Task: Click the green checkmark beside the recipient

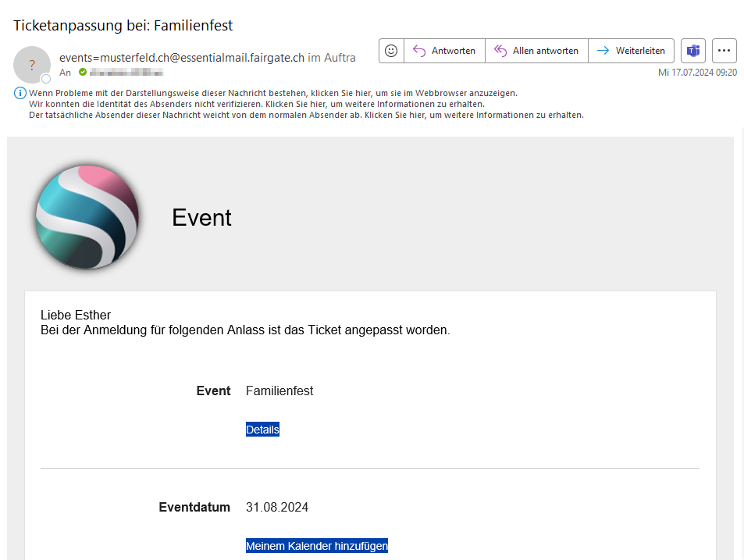Action: click(x=82, y=72)
